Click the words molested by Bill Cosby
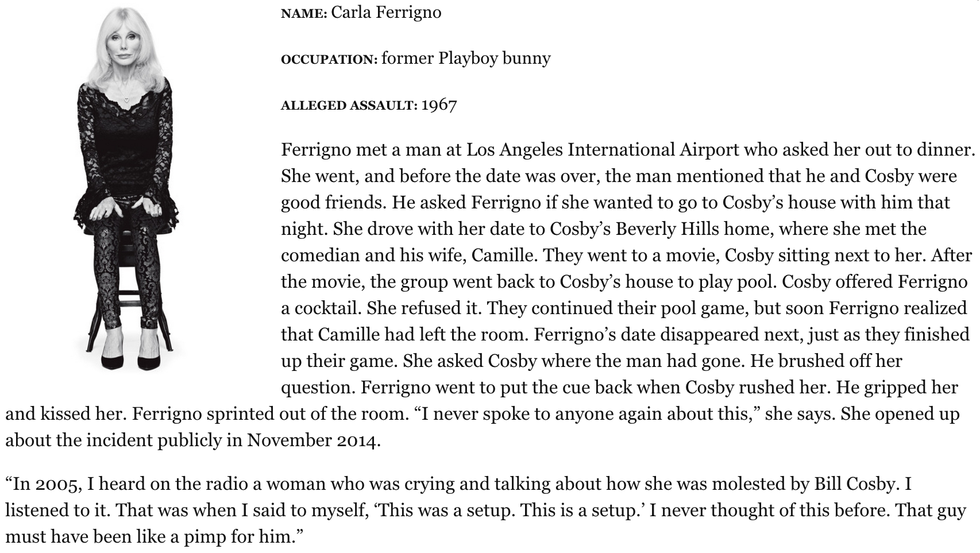980x553 pixels. (x=803, y=485)
